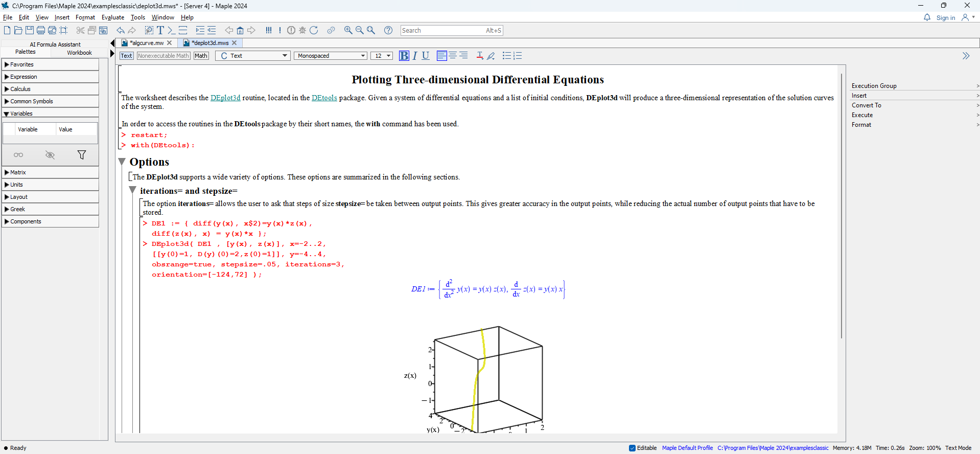
Task: Go forward with the right arrow icon
Action: 251,30
